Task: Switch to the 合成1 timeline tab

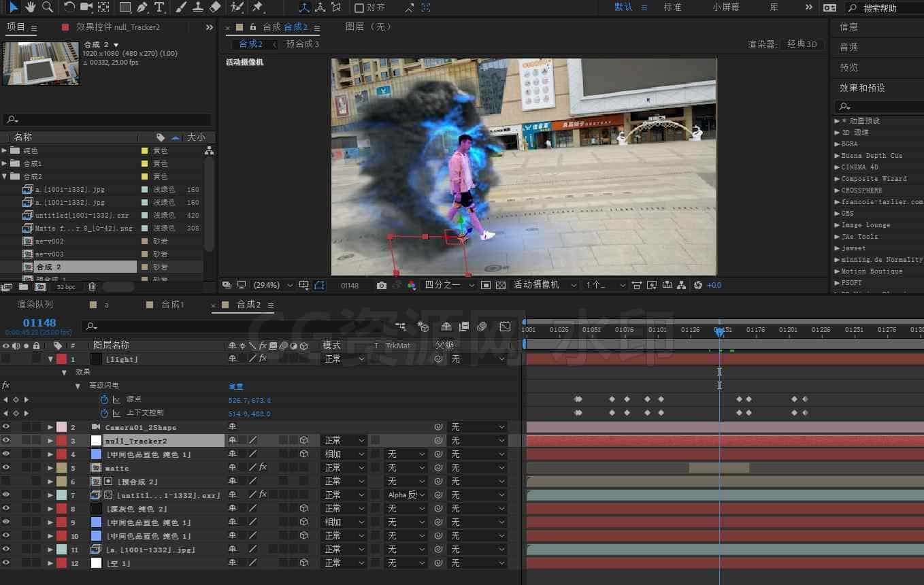Action: (x=173, y=305)
